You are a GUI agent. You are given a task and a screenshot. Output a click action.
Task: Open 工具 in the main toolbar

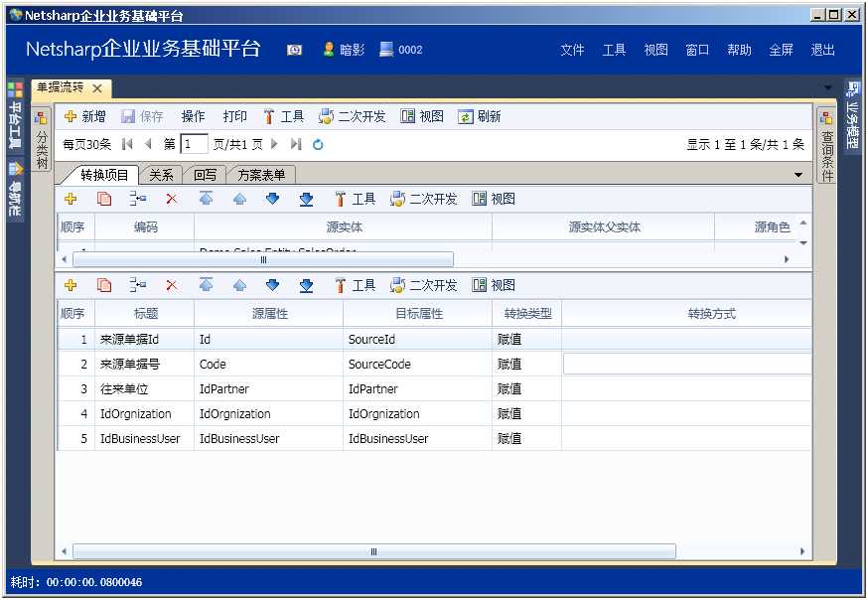point(283,116)
